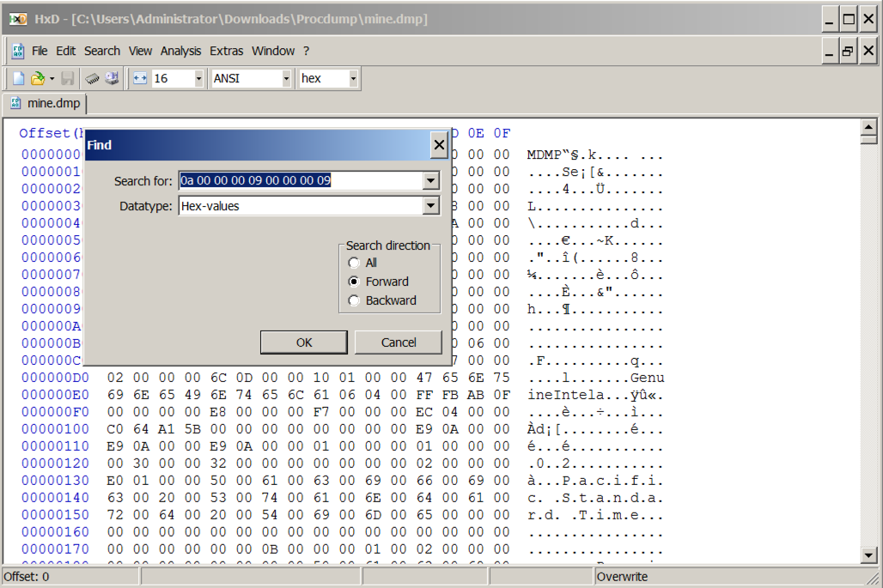Click the bytes-per-row width icon

coord(140,78)
